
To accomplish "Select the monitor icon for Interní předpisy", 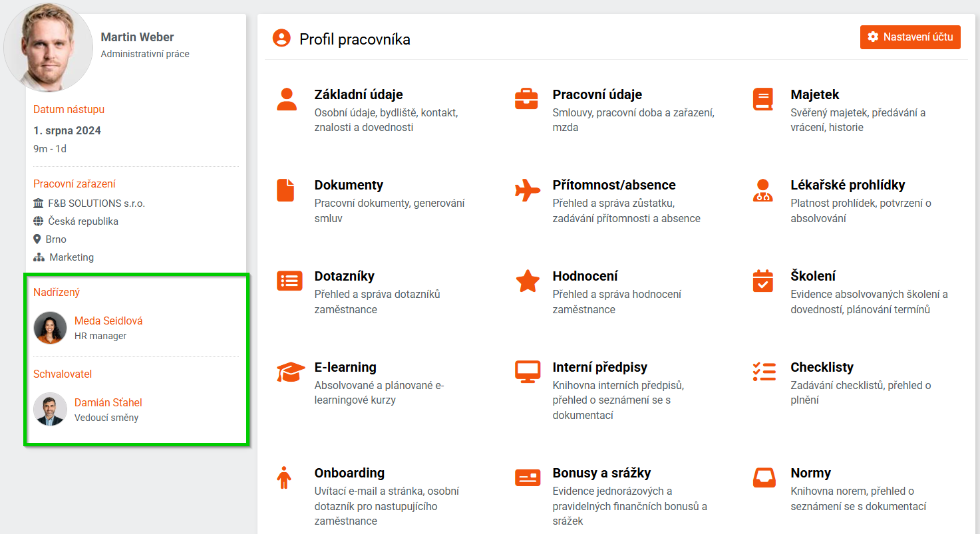I will pos(528,372).
